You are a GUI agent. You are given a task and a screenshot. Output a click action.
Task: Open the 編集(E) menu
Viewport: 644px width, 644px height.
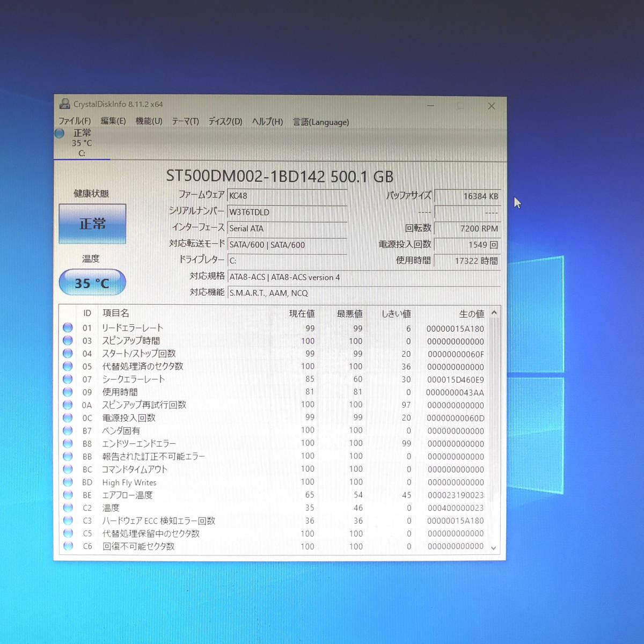coord(113,121)
